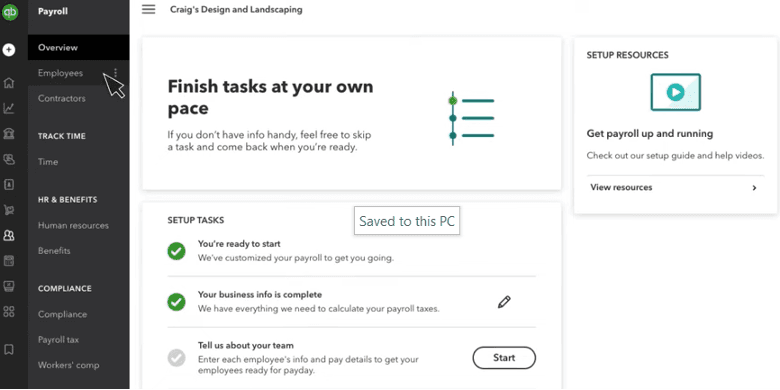
Task: Open the Overview payroll page
Action: coord(79,48)
